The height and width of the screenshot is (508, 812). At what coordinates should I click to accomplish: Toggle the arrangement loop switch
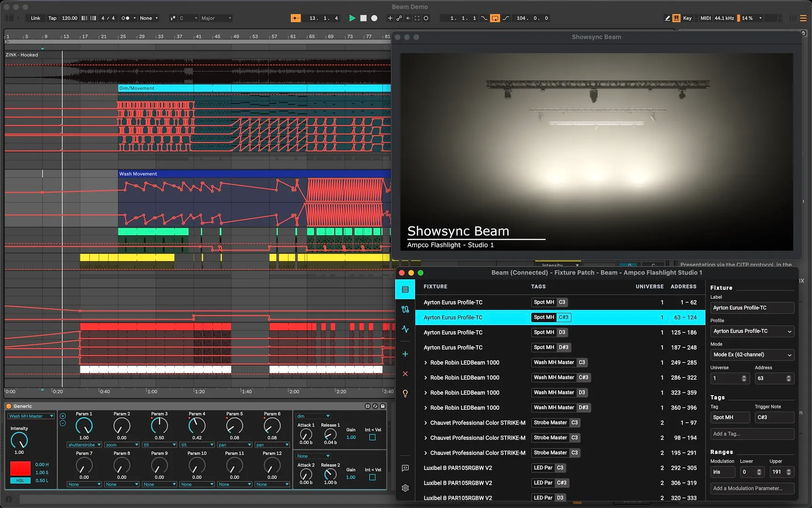coord(494,18)
